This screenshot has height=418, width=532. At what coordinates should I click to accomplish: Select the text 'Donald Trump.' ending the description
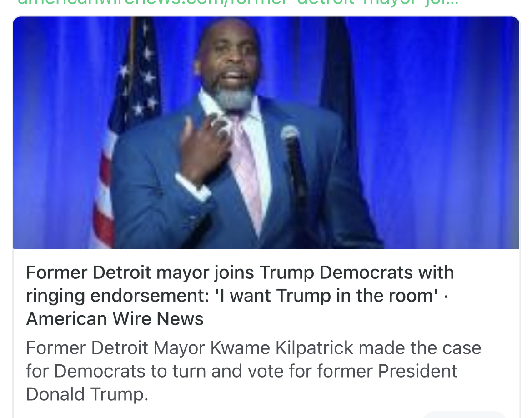point(87,394)
